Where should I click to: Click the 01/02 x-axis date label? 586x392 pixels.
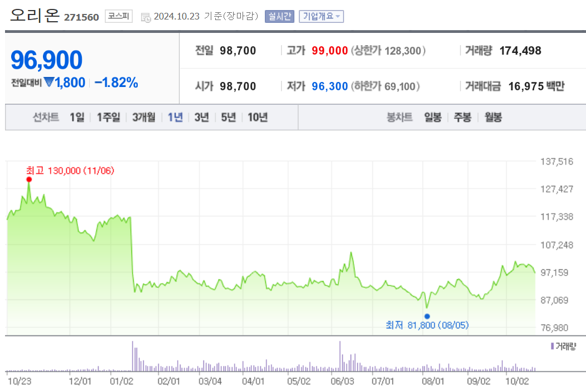pos(122,381)
